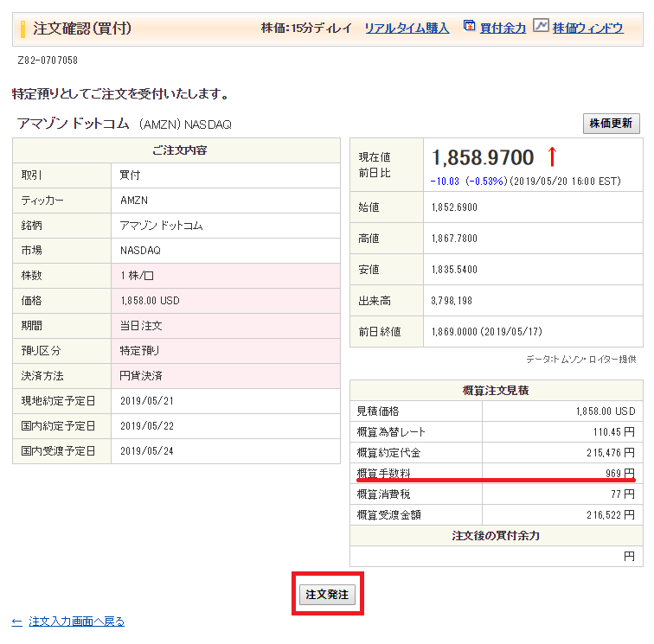The width and height of the screenshot is (654, 644).
Task: Click the order number Z82-0707058
Action: click(x=48, y=61)
